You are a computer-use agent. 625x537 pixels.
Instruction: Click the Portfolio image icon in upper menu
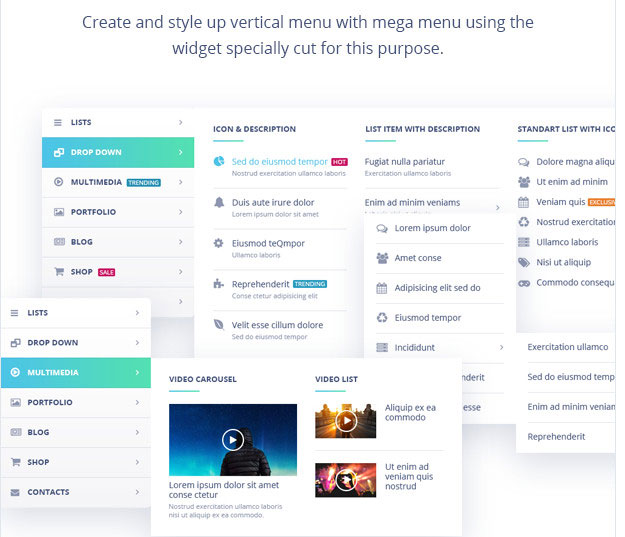[59, 212]
